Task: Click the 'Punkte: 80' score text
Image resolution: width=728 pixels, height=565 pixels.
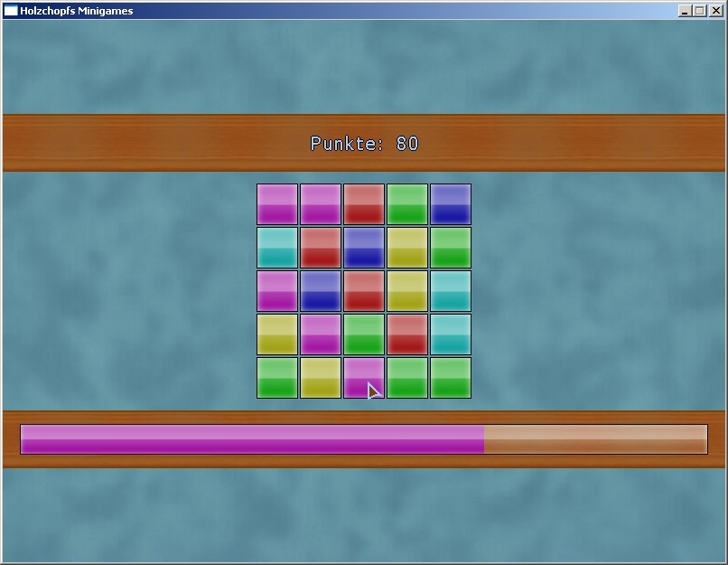Action: [365, 144]
